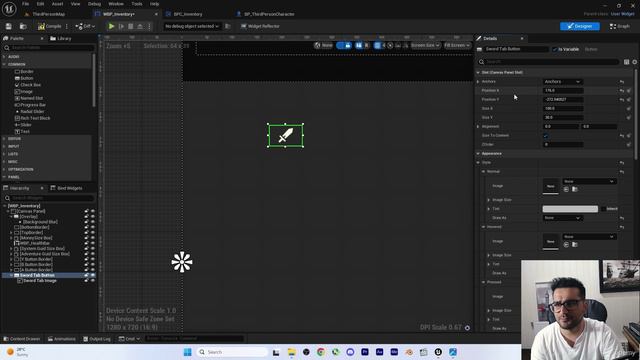The width and height of the screenshot is (640, 360).
Task: Select Named Slot widget in palette
Action: tap(29, 98)
